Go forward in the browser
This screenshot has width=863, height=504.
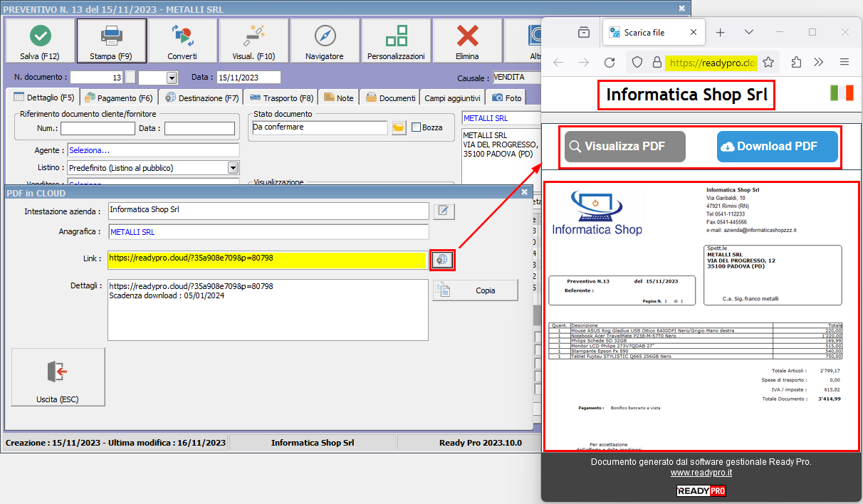[x=584, y=62]
